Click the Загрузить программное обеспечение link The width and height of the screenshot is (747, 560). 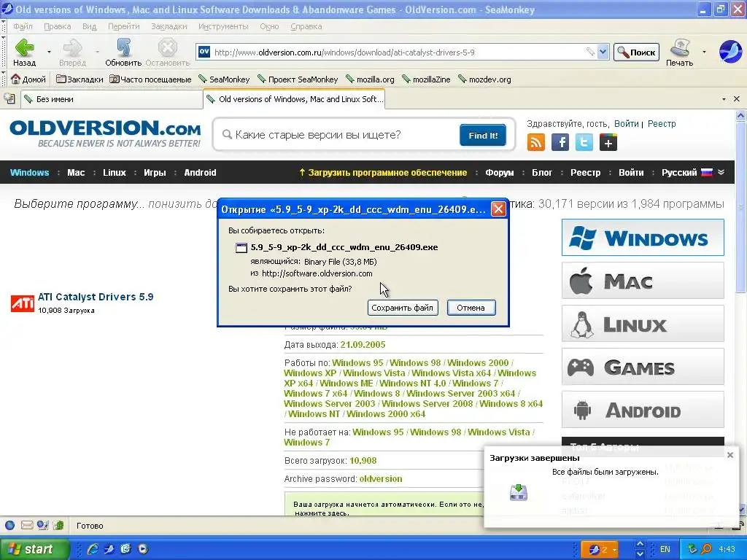click(x=383, y=172)
